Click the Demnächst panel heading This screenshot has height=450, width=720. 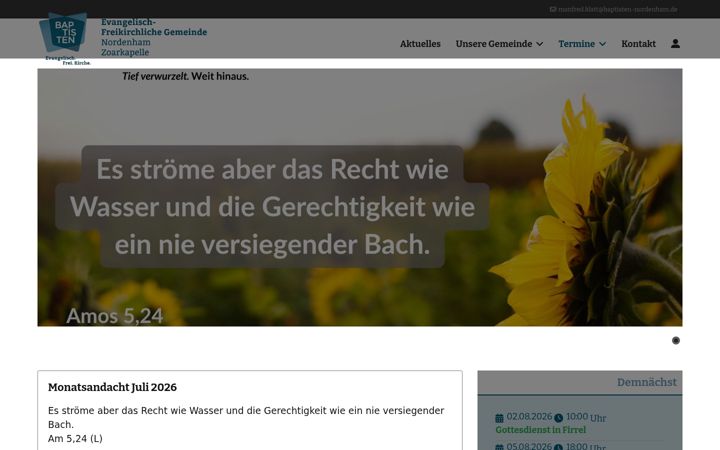coord(647,382)
